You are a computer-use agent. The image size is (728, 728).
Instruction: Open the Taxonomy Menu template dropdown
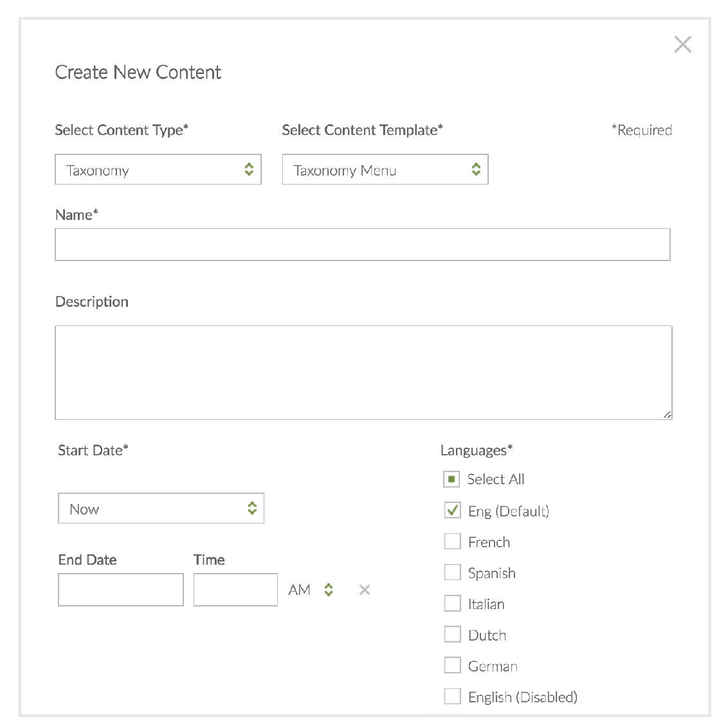[385, 170]
